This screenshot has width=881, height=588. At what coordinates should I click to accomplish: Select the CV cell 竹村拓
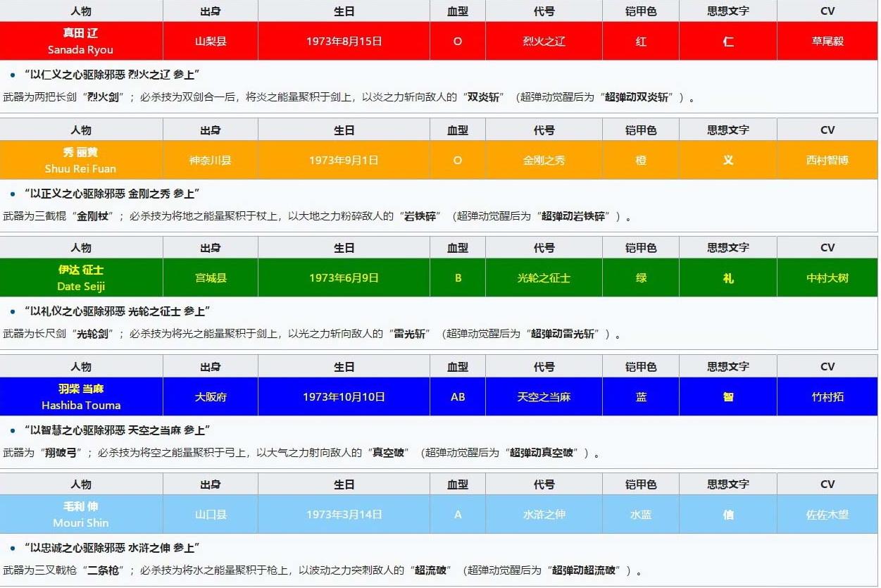coord(827,396)
